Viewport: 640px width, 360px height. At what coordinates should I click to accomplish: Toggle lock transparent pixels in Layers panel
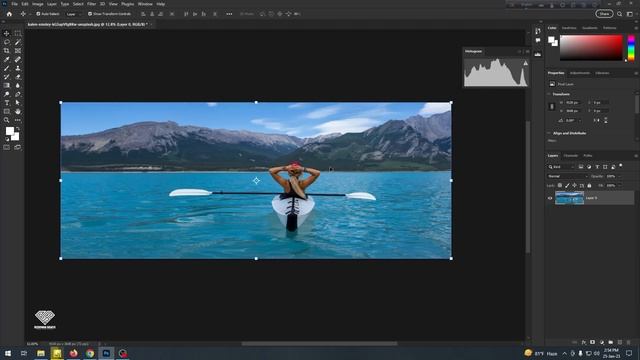pyautogui.click(x=560, y=185)
